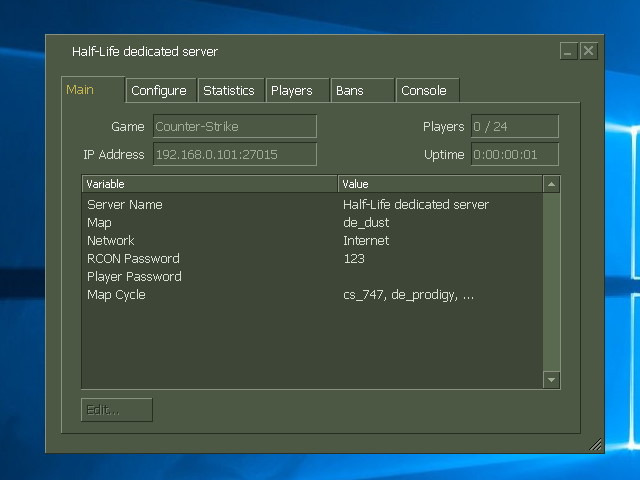Click the scroll down arrow in variable list
Screen dimensions: 640x480
click(551, 380)
